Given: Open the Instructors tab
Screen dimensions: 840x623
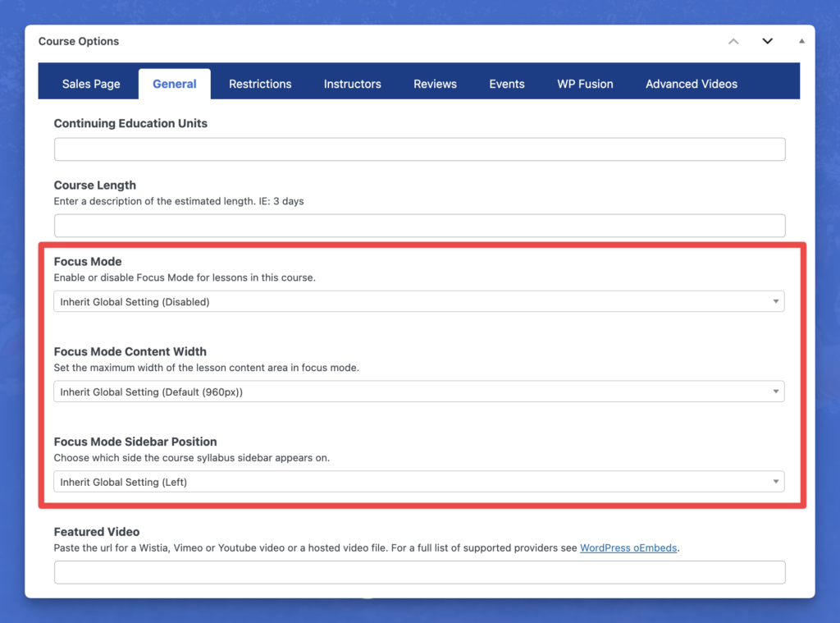Looking at the screenshot, I should (x=353, y=84).
